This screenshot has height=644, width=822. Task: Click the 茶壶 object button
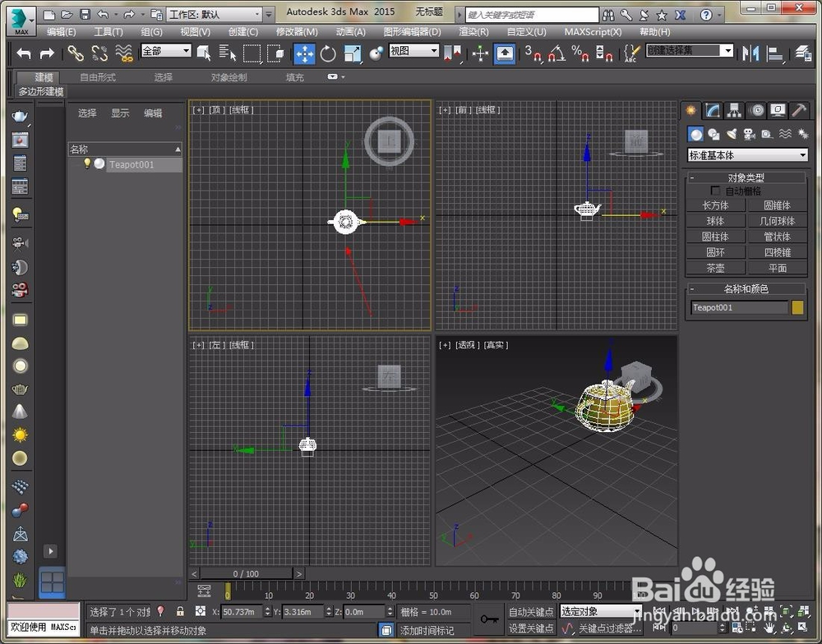click(715, 269)
